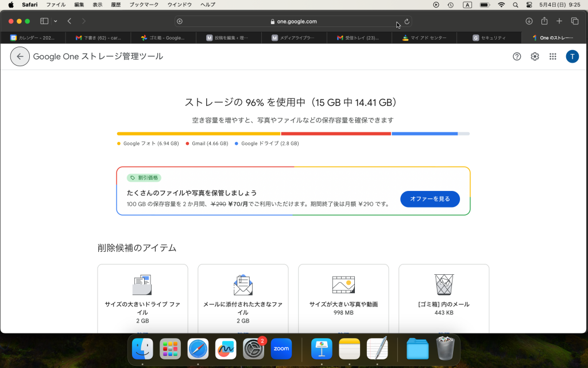Open the 表示 menu
The width and height of the screenshot is (588, 368).
pyautogui.click(x=98, y=5)
